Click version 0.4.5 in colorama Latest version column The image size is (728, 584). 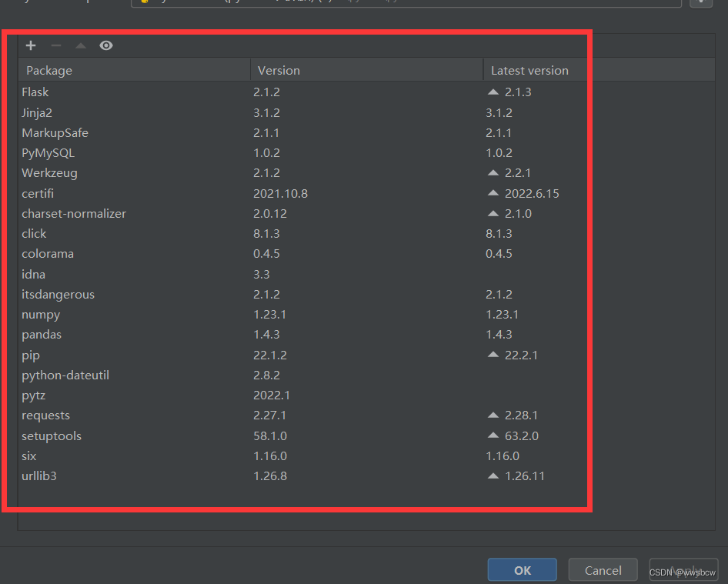point(499,253)
